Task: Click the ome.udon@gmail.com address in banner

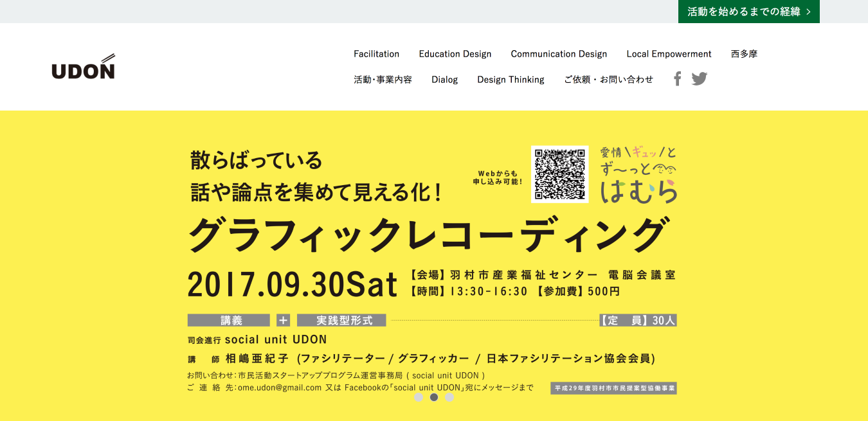Action: click(279, 388)
